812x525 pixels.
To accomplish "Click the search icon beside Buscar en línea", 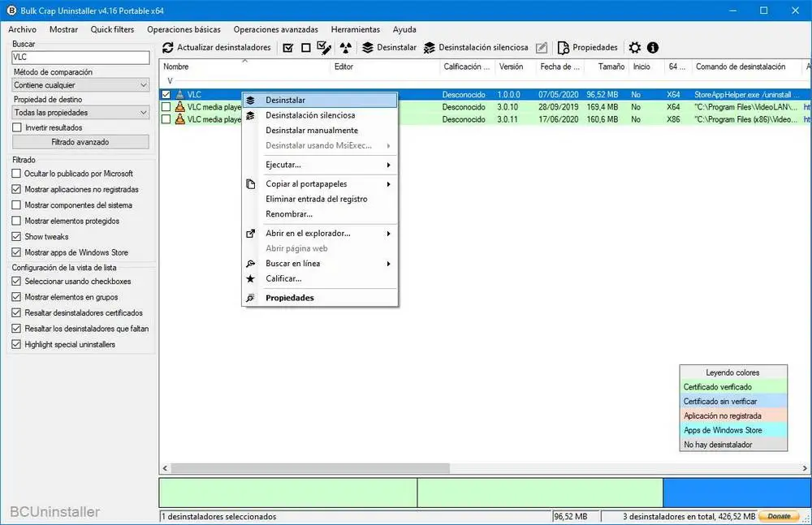I will coord(251,264).
